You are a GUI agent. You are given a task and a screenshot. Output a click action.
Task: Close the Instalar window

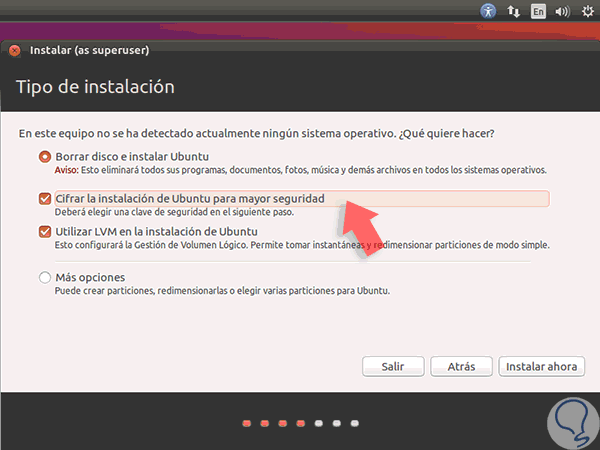[15, 50]
